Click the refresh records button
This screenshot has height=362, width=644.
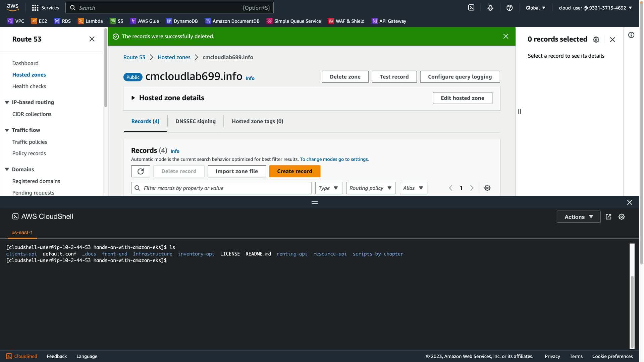pyautogui.click(x=141, y=171)
